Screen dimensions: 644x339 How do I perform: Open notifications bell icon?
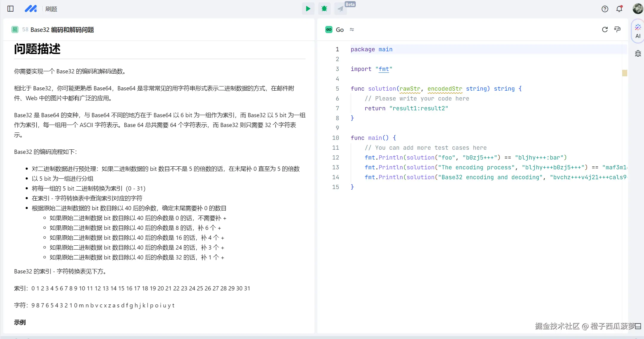620,9
